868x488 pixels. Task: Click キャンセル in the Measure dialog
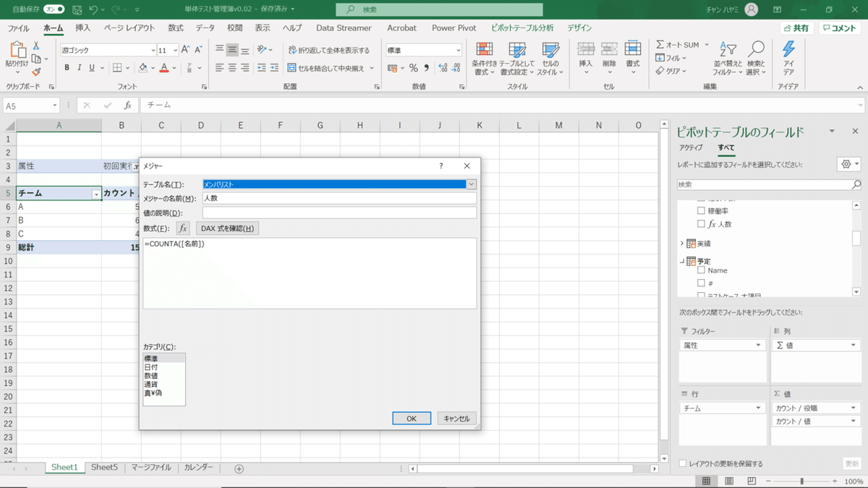(456, 419)
